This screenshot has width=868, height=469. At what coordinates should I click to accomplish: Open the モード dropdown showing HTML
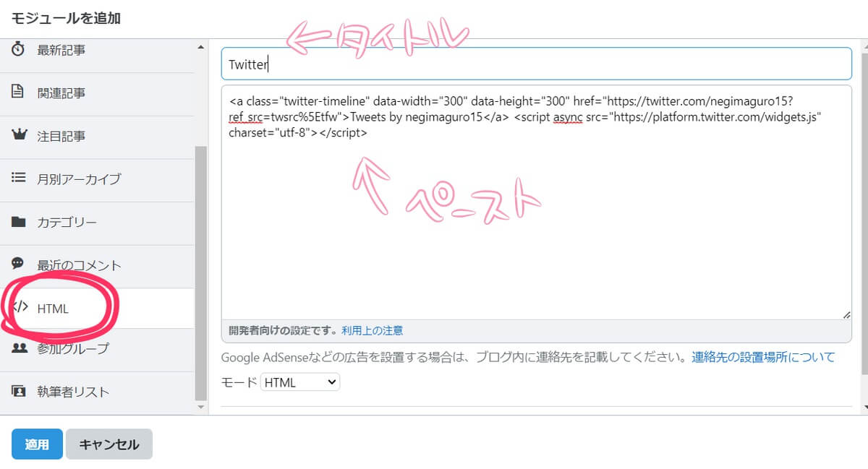299,382
